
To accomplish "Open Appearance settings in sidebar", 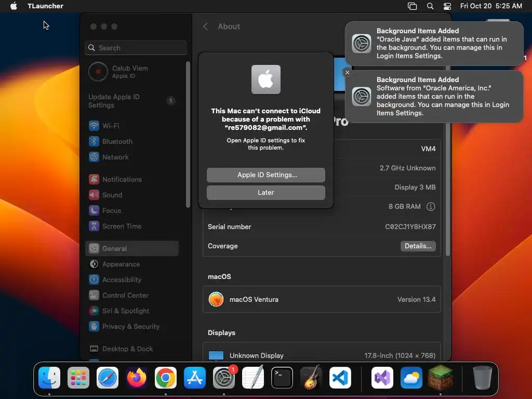I will point(132,264).
